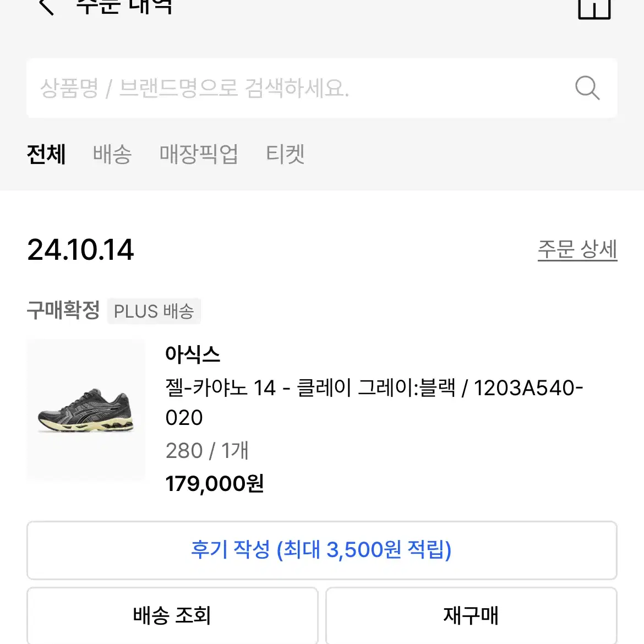The width and height of the screenshot is (644, 644).
Task: Tap the back arrow in the header
Action: pyautogui.click(x=46, y=6)
